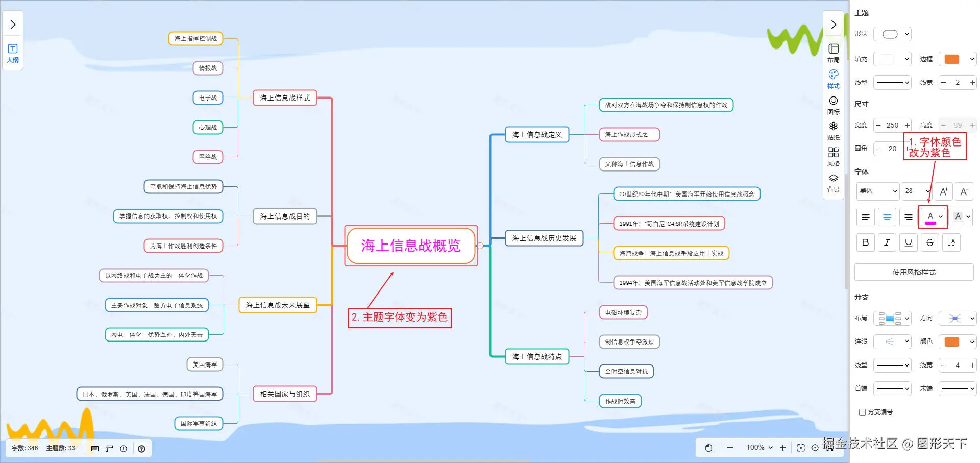The image size is (980, 463).
Task: Click the A+ increase font size icon
Action: point(944,191)
